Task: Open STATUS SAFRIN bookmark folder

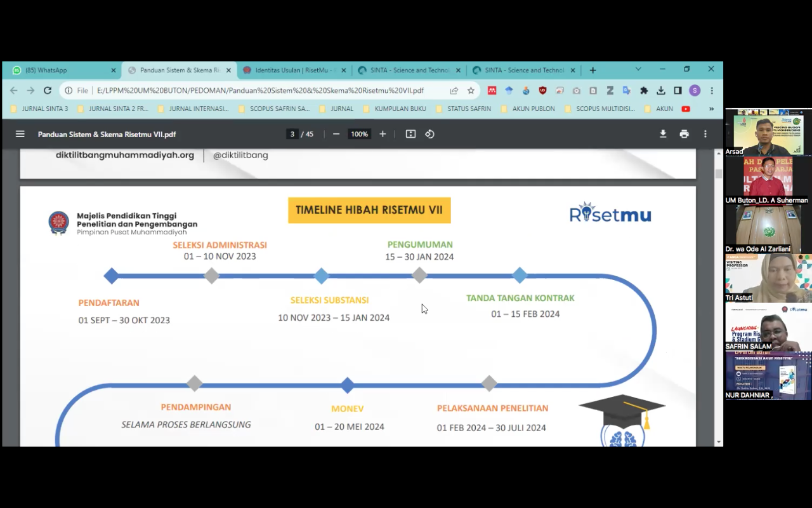Action: coord(463,109)
